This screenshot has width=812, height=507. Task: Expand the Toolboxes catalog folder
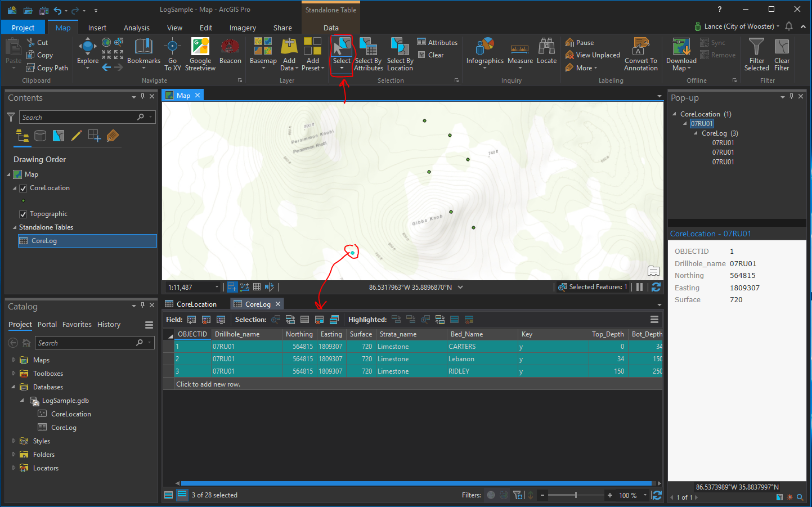tap(14, 373)
